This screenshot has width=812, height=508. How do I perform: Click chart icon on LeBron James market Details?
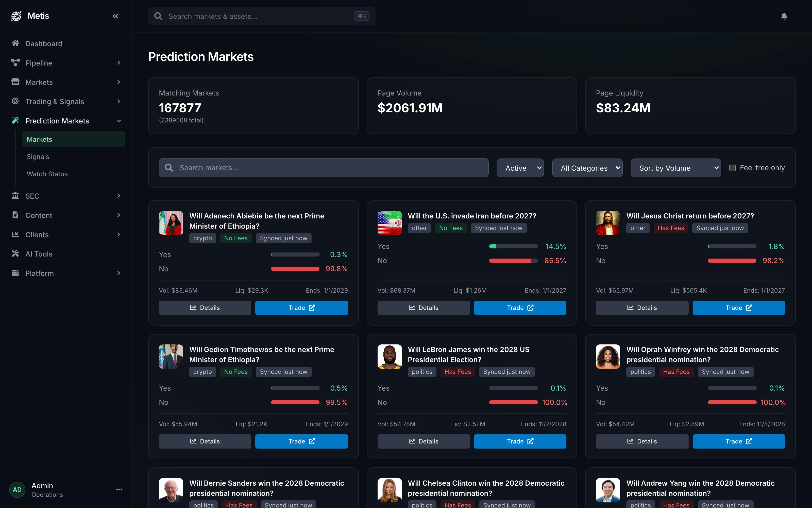click(x=412, y=441)
